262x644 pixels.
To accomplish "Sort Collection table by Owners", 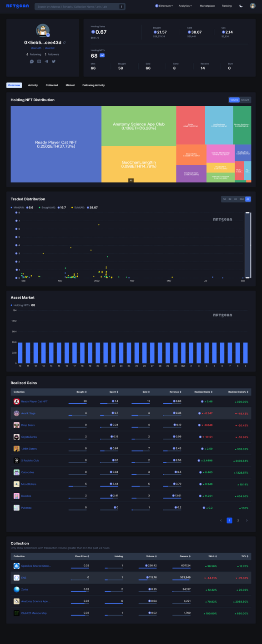I will (x=186, y=556).
